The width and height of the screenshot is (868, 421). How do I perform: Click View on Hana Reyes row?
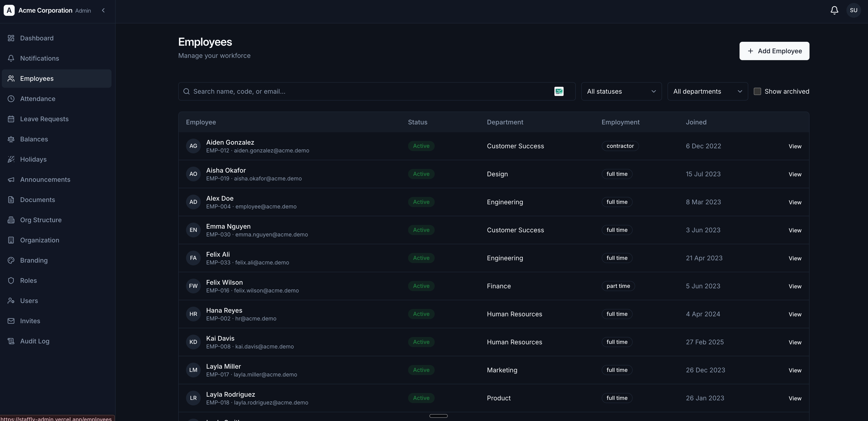coord(795,314)
